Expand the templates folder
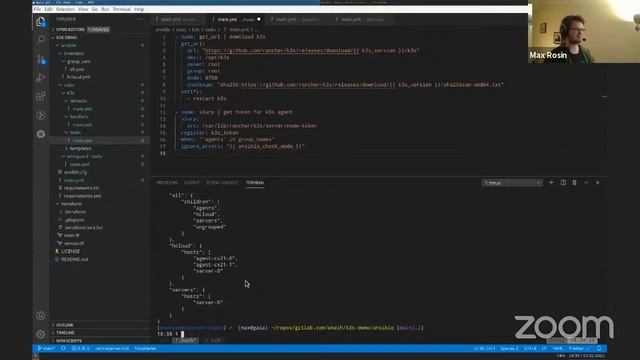The height and width of the screenshot is (360, 640). 80,148
